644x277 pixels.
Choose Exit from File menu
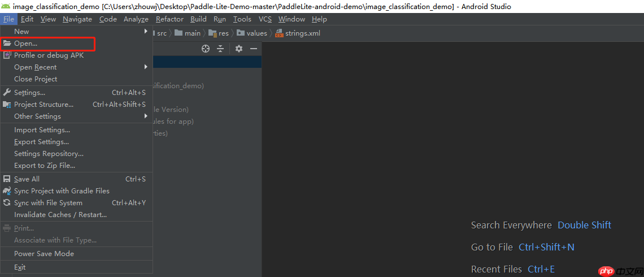coord(76,267)
